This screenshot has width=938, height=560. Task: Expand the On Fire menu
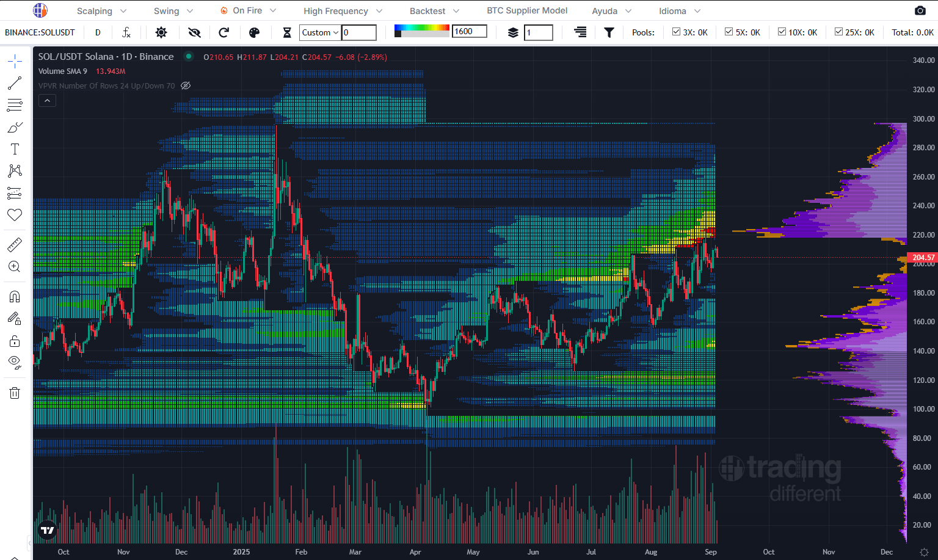[x=247, y=10]
